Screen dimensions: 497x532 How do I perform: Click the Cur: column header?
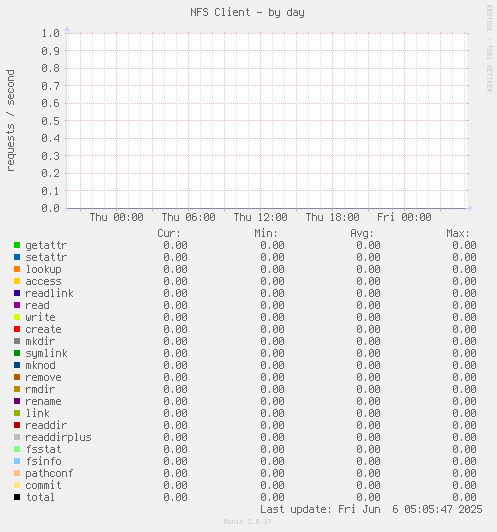point(169,233)
